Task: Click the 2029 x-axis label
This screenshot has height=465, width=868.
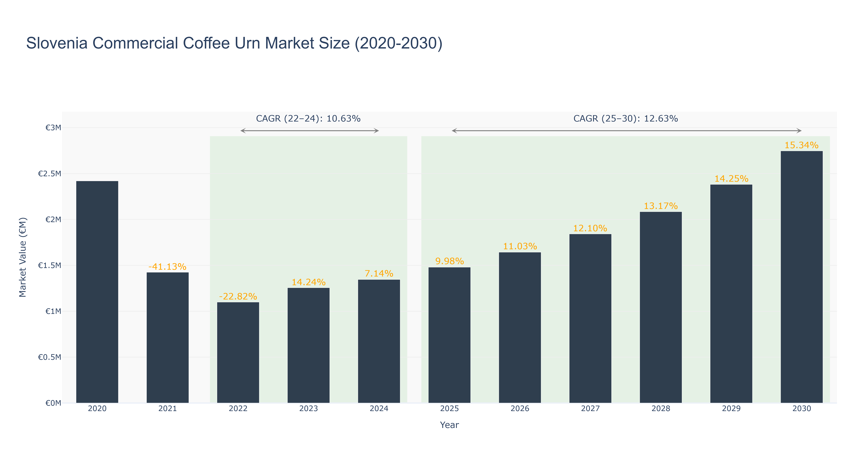Action: click(731, 408)
